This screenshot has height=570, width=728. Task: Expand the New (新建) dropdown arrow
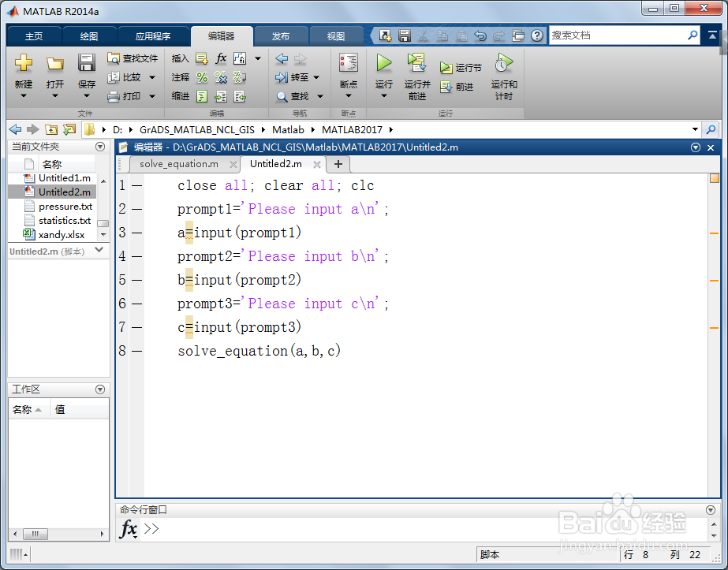point(23,96)
